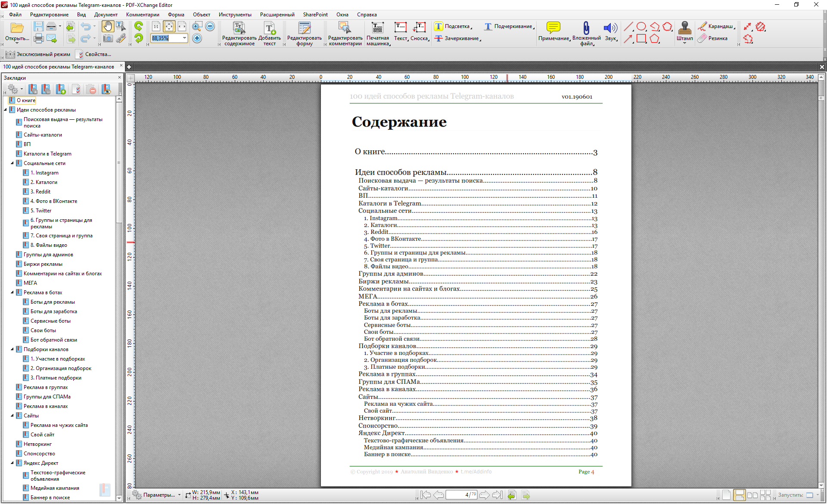Activate the Snapshot camera tool
The height and width of the screenshot is (504, 827).
coord(108,39)
